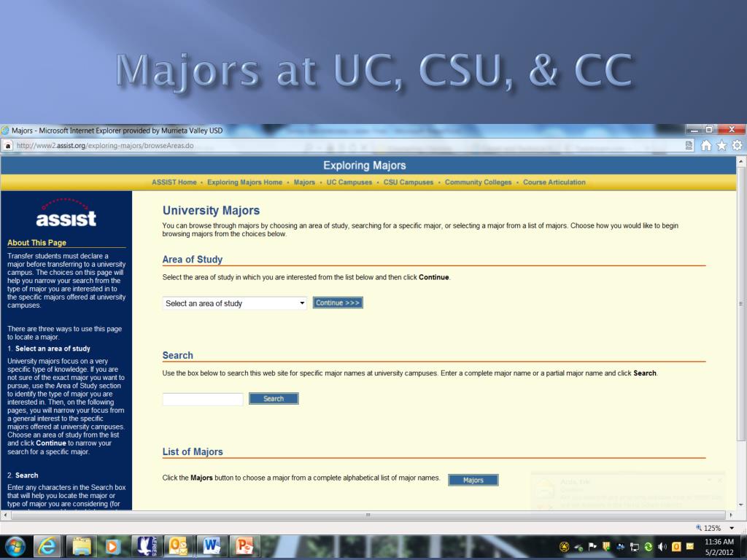Open Exploring Majors Home link
747x560 pixels.
(244, 182)
